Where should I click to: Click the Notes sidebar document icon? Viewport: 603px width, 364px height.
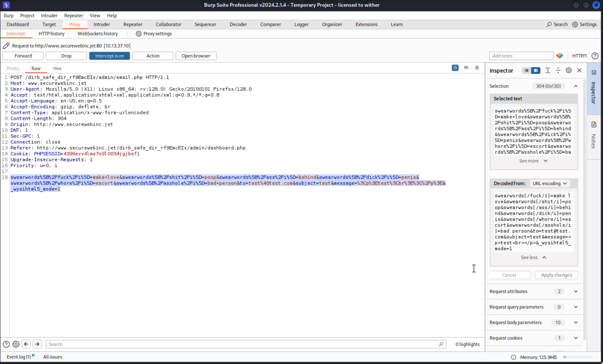pyautogui.click(x=594, y=124)
